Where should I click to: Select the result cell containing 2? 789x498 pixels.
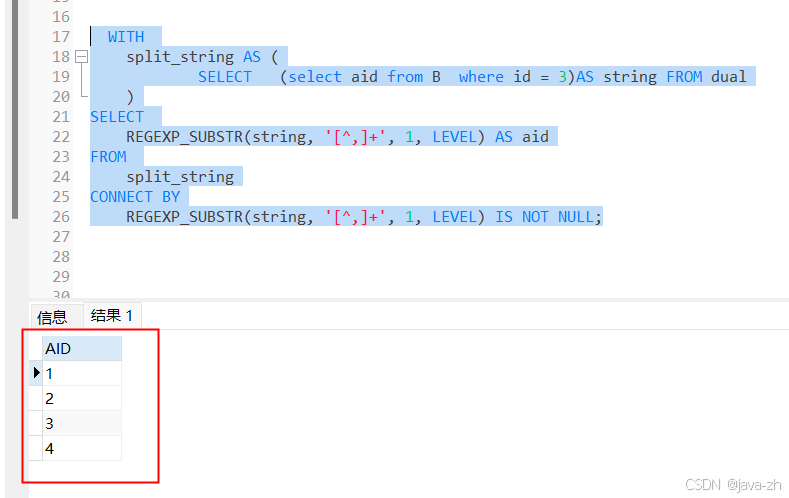coord(82,399)
